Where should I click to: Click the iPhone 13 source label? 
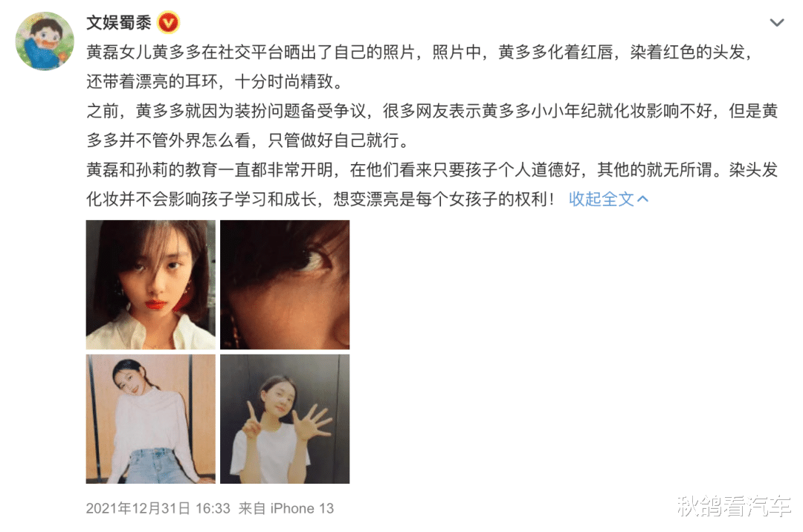pos(302,508)
